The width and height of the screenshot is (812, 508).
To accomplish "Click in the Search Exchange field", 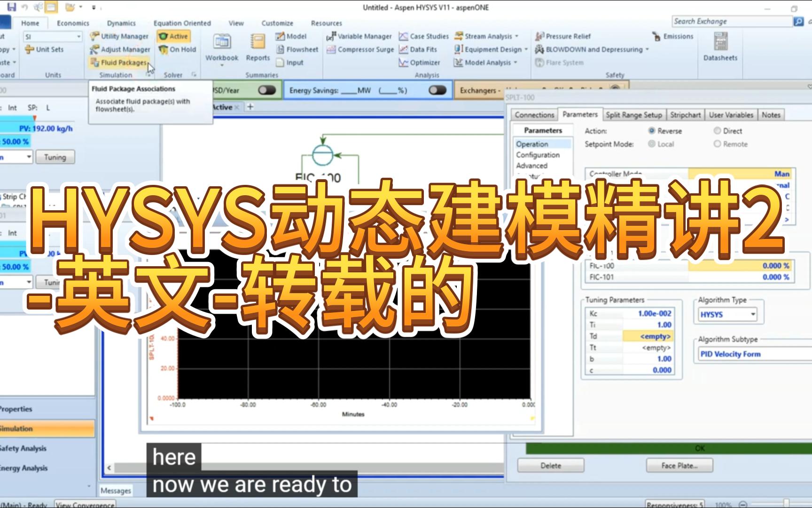I will pyautogui.click(x=728, y=21).
